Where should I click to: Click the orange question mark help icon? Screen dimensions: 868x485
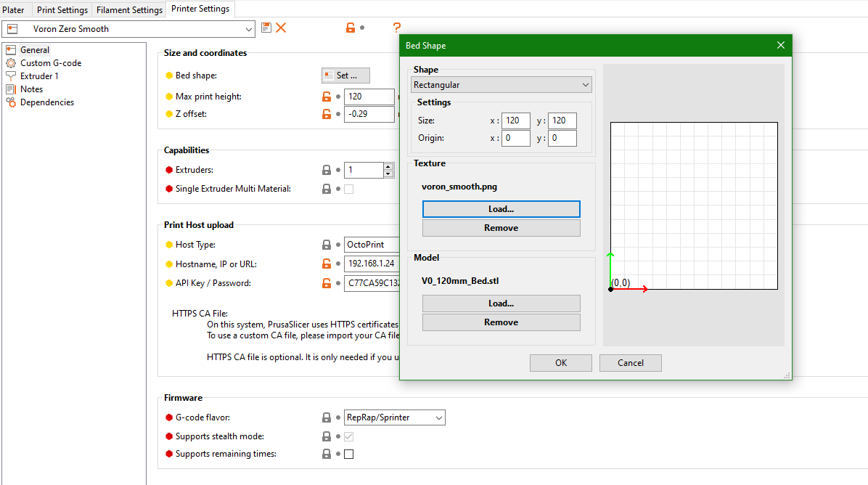pos(396,28)
